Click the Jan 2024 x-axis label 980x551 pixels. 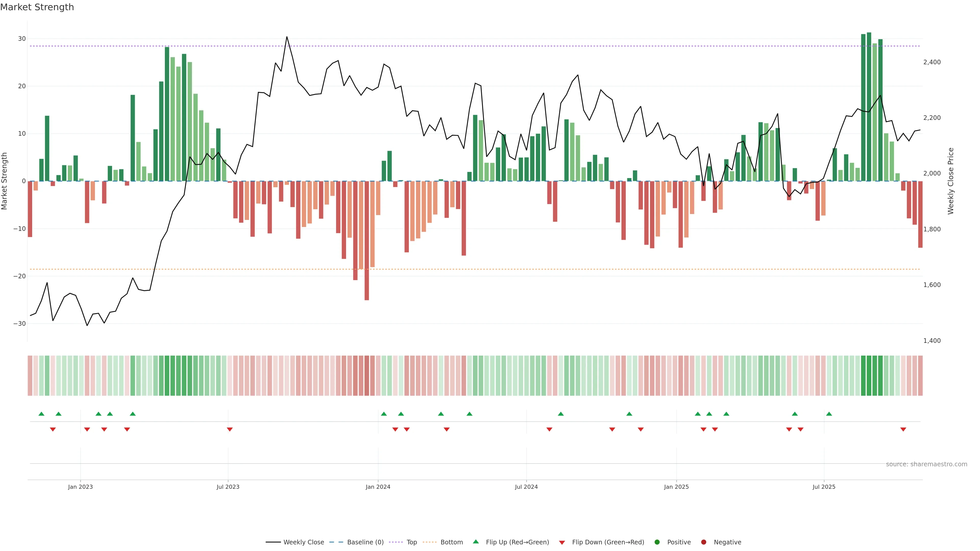[x=378, y=487]
